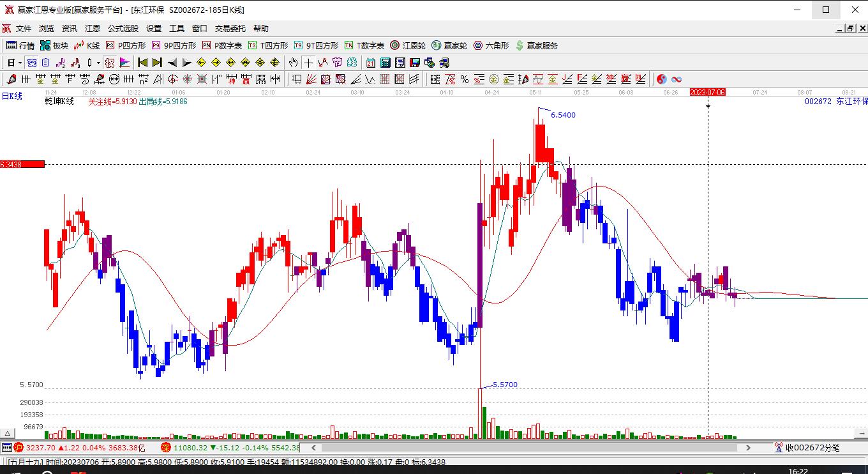Open the candlestick type dropdown arrow

tap(98, 63)
